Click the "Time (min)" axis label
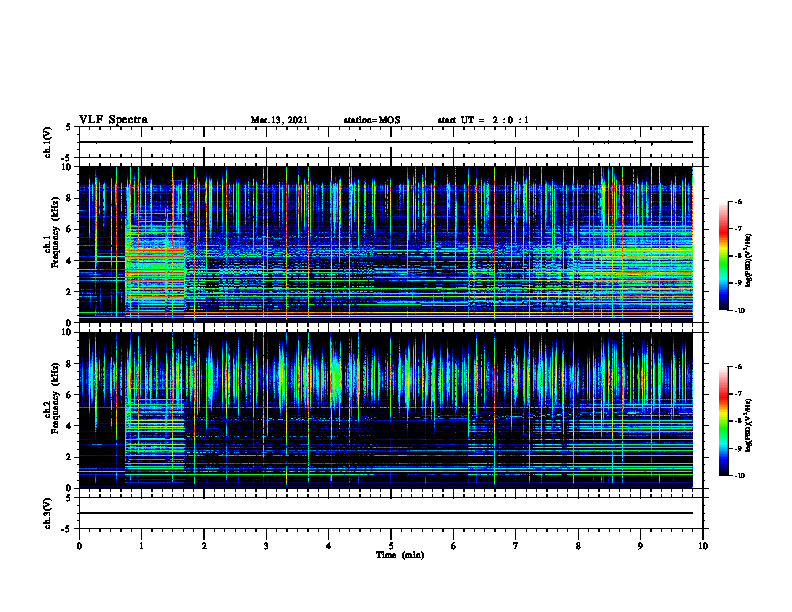This screenshot has width=792, height=612. 400,555
